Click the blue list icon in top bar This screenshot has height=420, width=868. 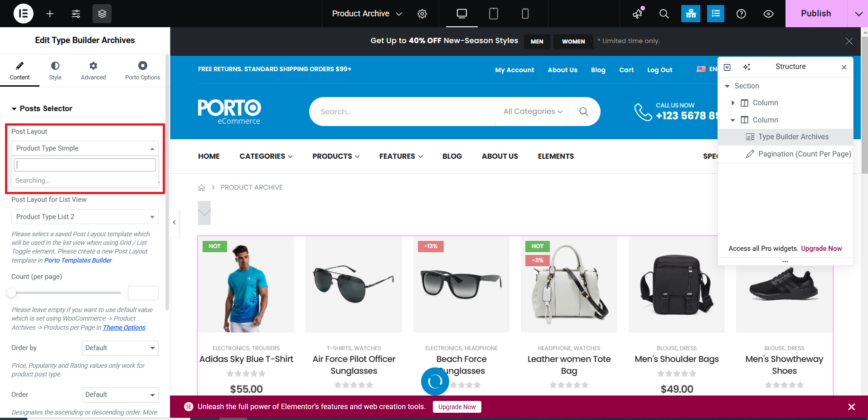716,14
